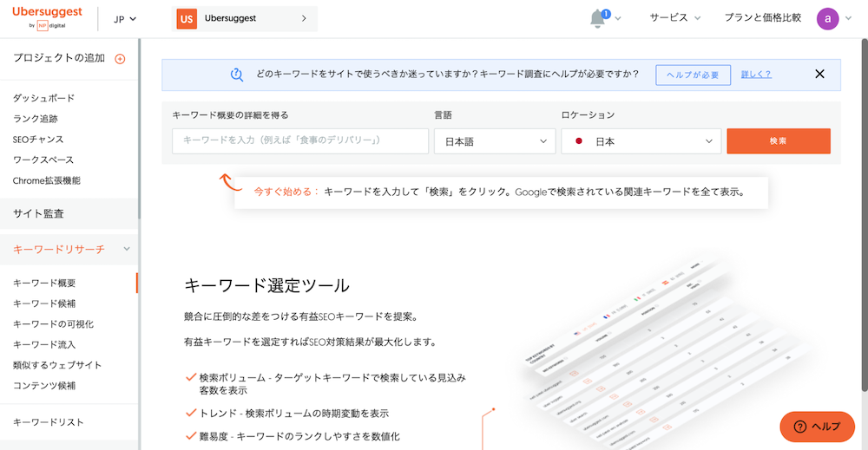
Task: Open ワークスペース in sidebar
Action: pyautogui.click(x=43, y=160)
